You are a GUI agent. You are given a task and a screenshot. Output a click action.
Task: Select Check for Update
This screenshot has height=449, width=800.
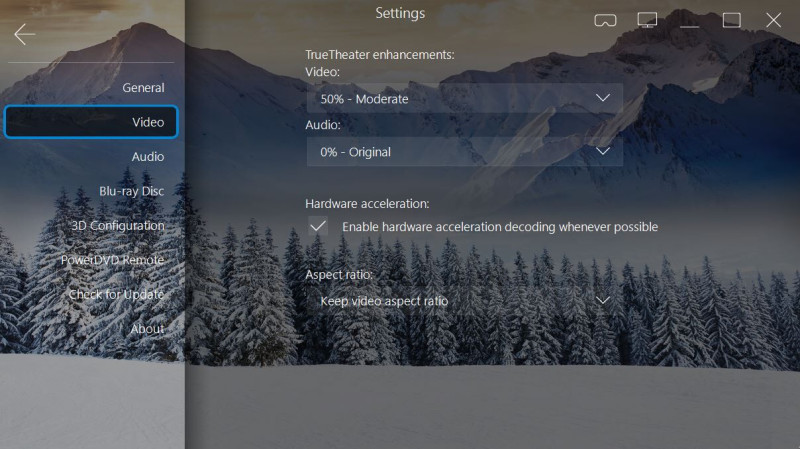tap(116, 294)
